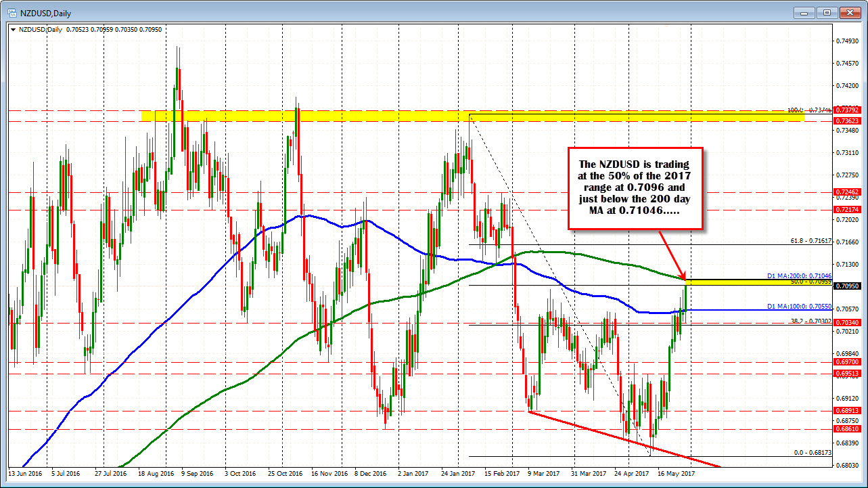868x488 pixels.
Task: Click the 0.68030 price scale value
Action: coord(848,465)
